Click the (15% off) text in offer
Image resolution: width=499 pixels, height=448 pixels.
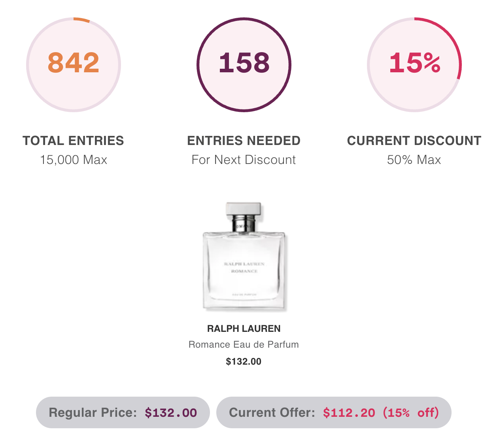(x=411, y=412)
